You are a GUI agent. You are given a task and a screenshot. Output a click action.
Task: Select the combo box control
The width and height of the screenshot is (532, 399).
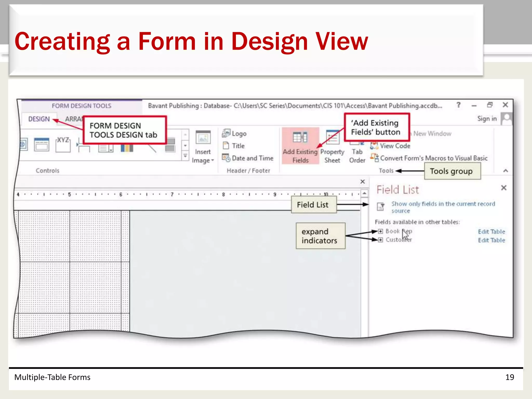click(105, 148)
